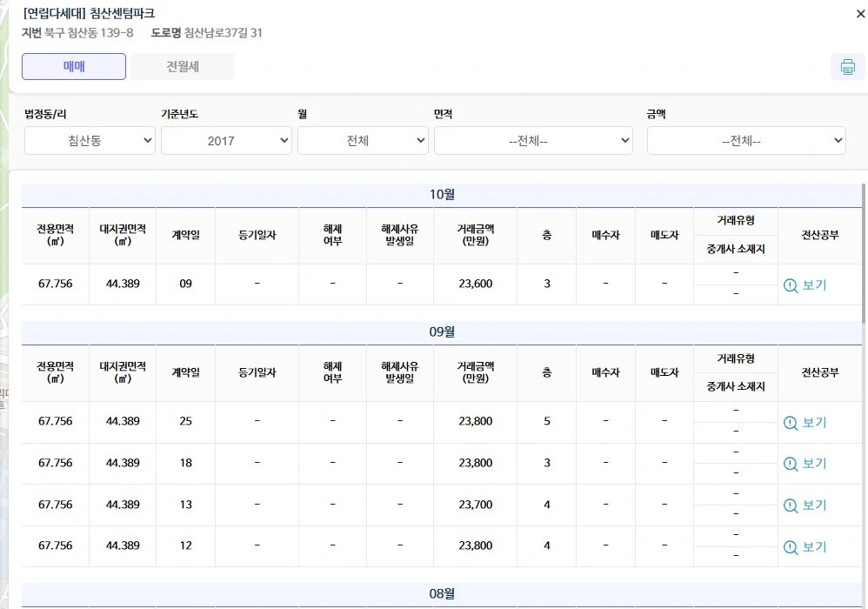Open the 기준년도 dropdown showing 2017
This screenshot has width=868, height=609.
point(226,141)
